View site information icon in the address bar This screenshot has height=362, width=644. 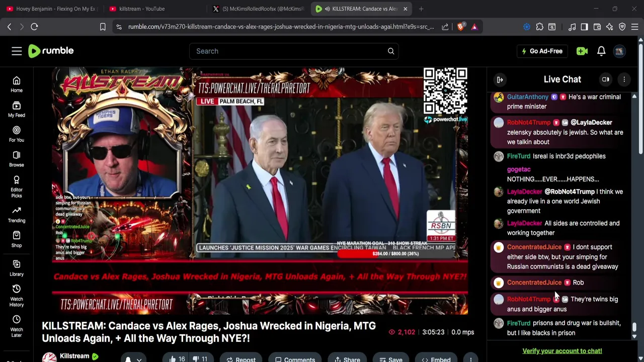click(x=119, y=27)
